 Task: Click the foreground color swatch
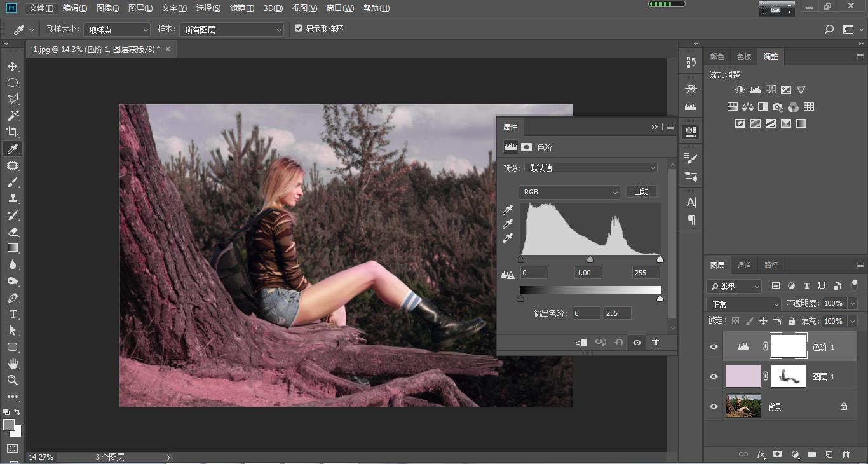coord(9,425)
